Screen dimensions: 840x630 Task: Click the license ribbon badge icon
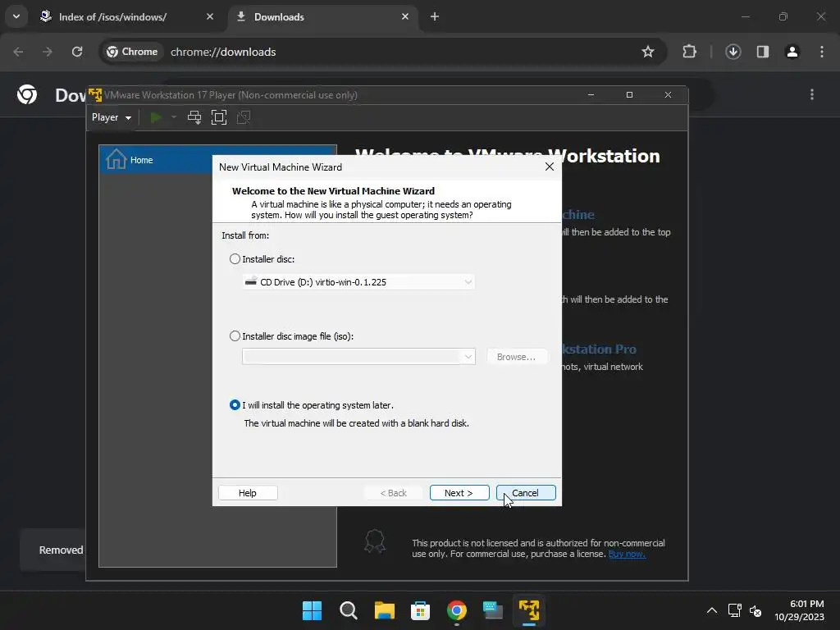coord(374,541)
